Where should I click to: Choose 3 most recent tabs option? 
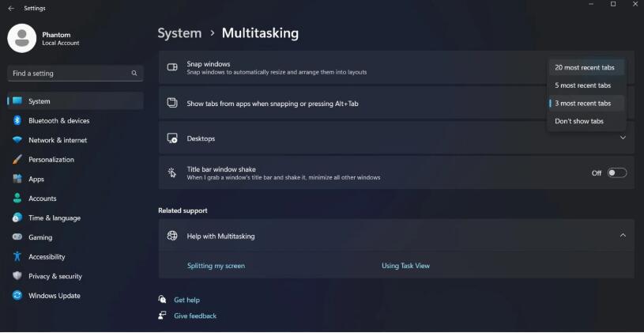586,103
